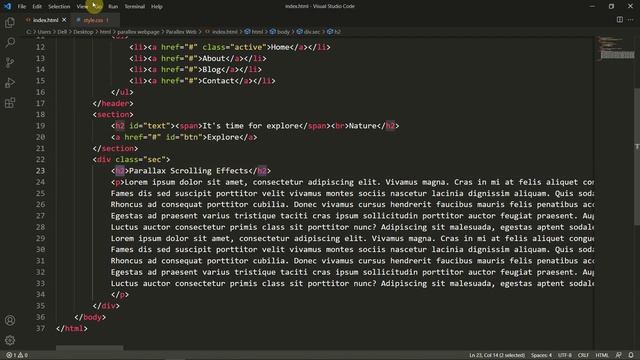Screen dimensions: 640x360
Task: Close the index.html tab
Action: click(64, 20)
